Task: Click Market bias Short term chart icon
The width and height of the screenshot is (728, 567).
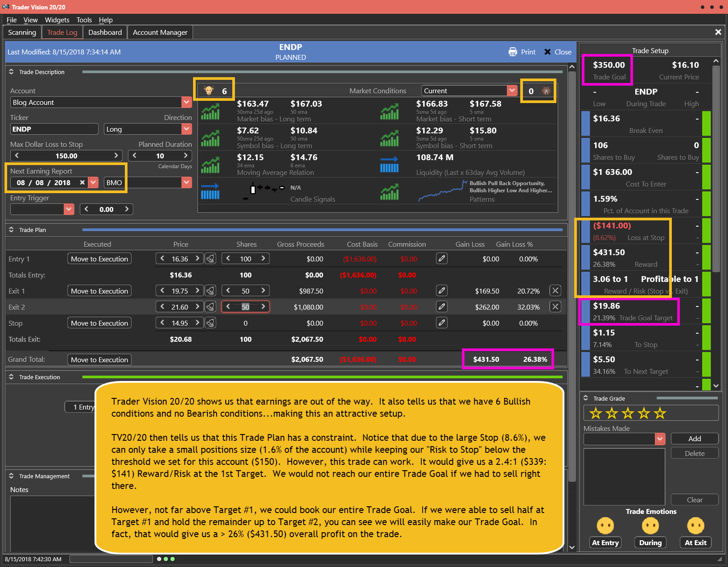Action: click(x=389, y=112)
